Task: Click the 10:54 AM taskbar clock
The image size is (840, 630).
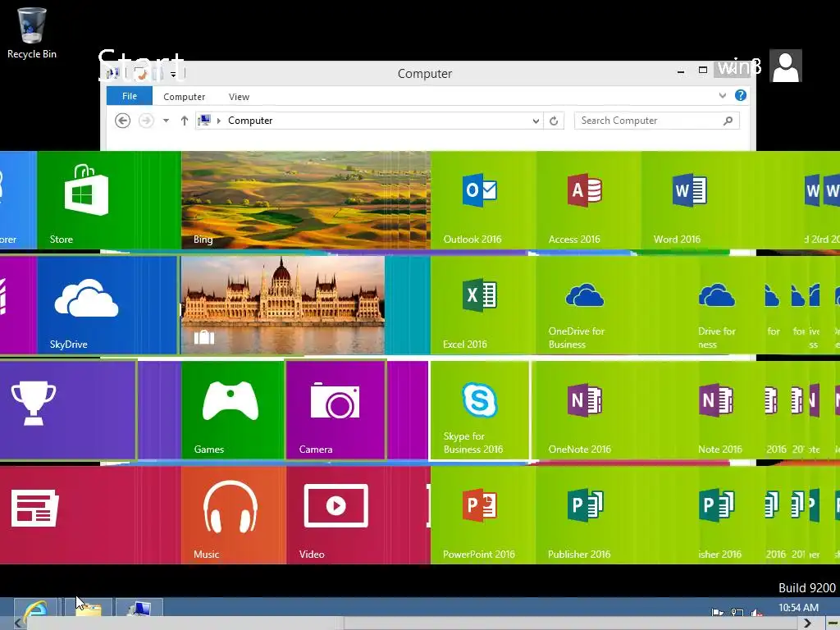Action: (x=798, y=608)
